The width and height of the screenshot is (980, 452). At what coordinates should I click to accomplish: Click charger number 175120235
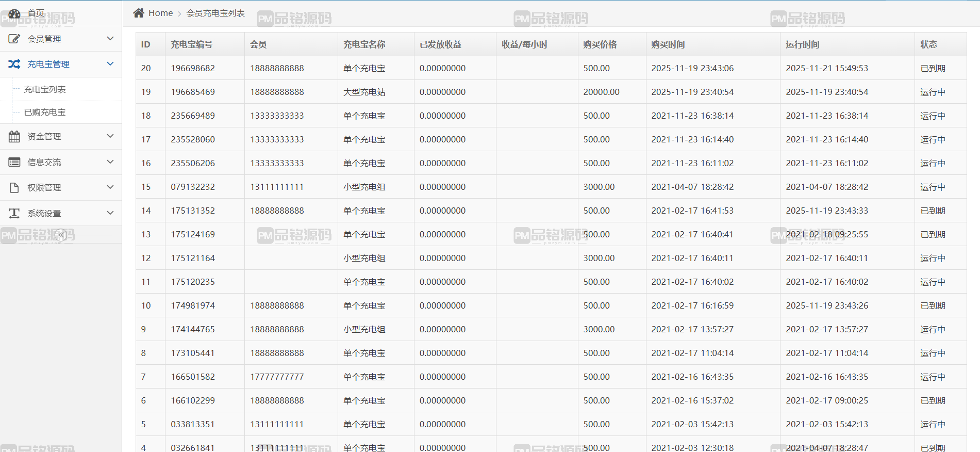tap(193, 282)
